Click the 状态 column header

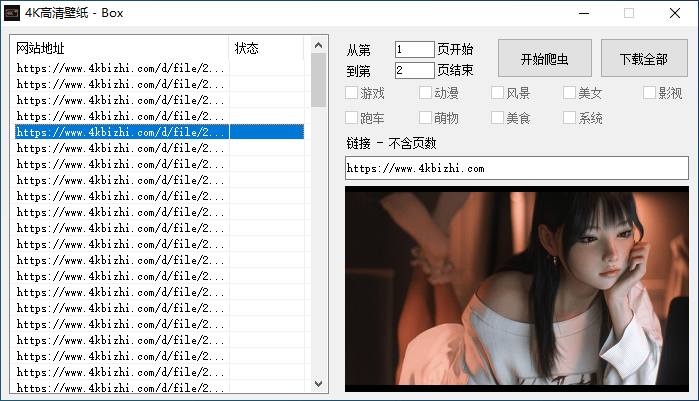click(265, 48)
